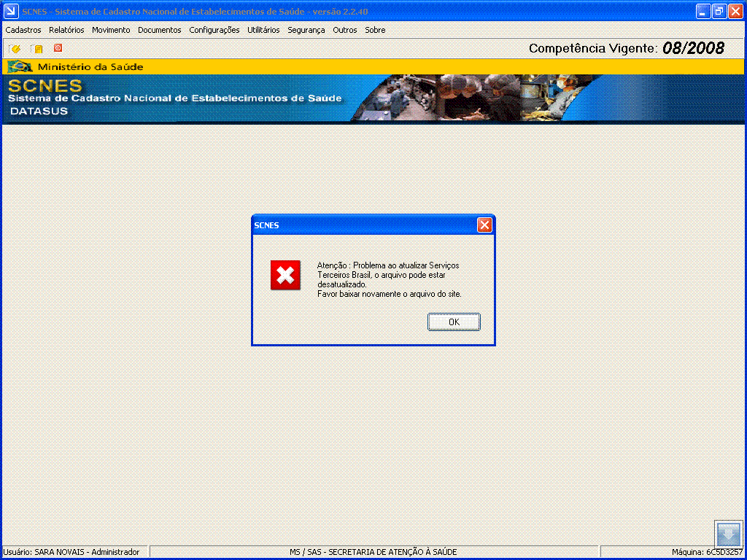Open the Configurações menu
Screen dimensions: 747x560
pos(213,30)
